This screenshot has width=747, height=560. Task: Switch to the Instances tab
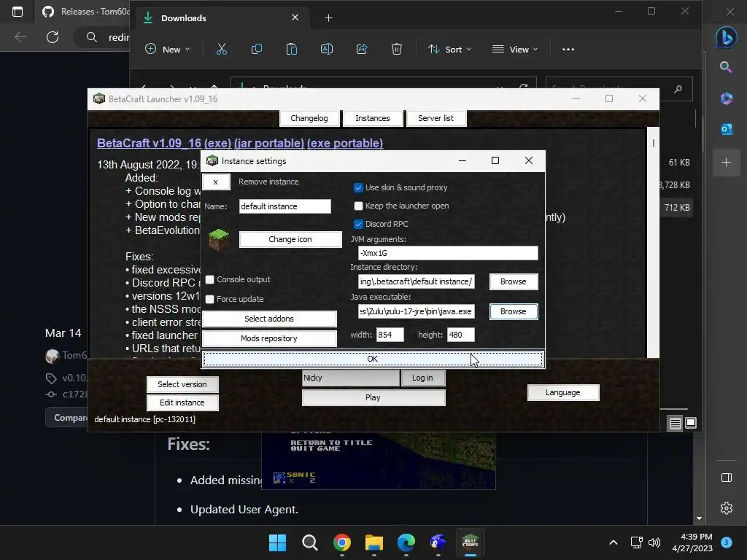[373, 118]
